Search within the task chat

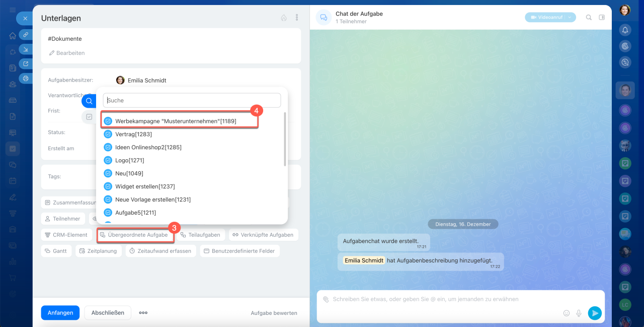[x=589, y=17]
